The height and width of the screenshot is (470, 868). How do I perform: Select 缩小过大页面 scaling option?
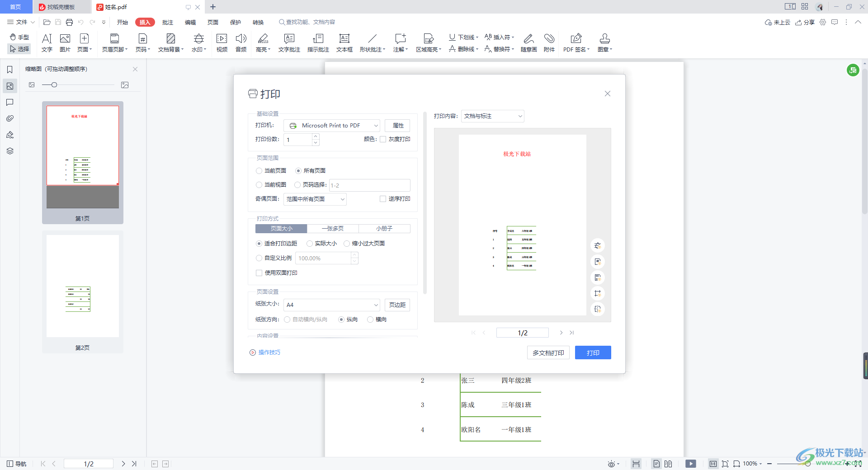click(x=347, y=244)
